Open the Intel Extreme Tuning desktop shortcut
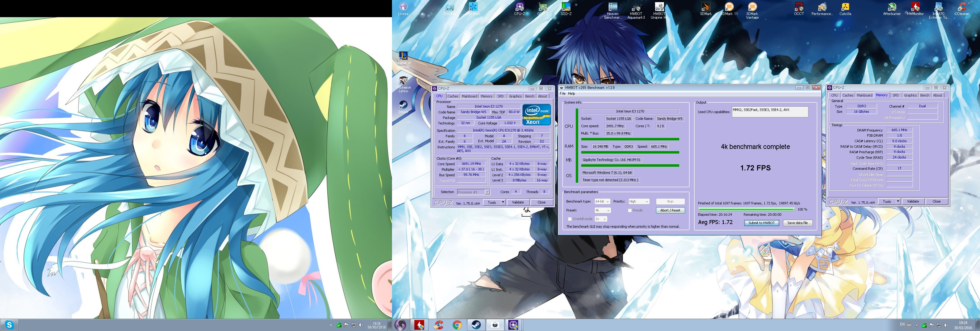This screenshot has width=980, height=331. [x=939, y=10]
